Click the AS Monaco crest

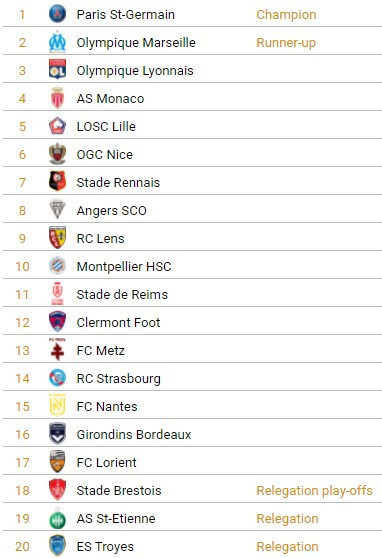click(x=57, y=98)
